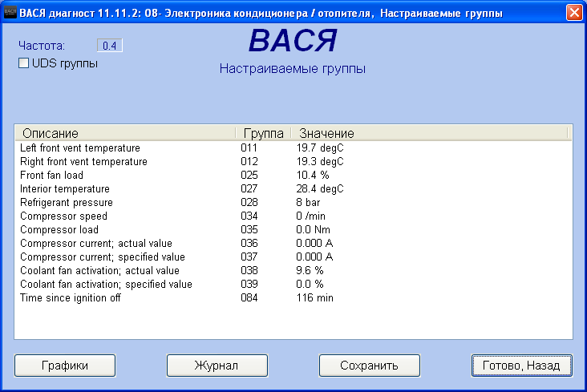Select the Right front vent temperature row
Viewport: 587px width, 392px height.
coord(83,162)
